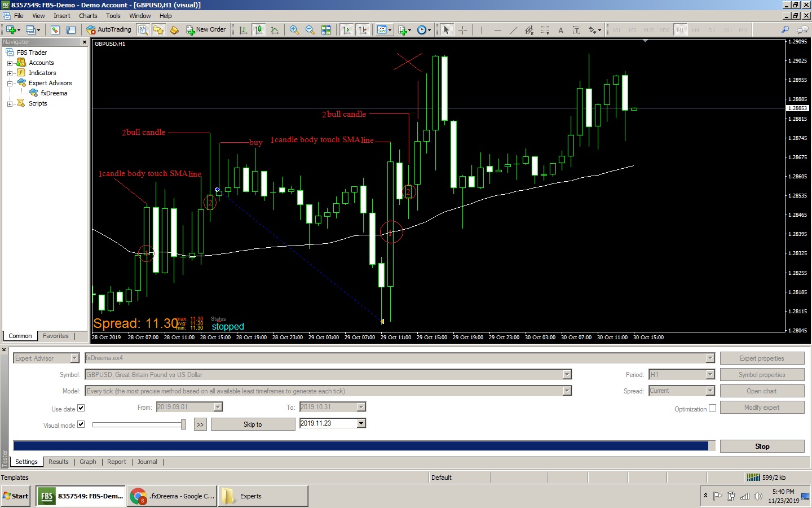The height and width of the screenshot is (508, 812).
Task: Toggle the Use date checkbox
Action: (x=81, y=408)
